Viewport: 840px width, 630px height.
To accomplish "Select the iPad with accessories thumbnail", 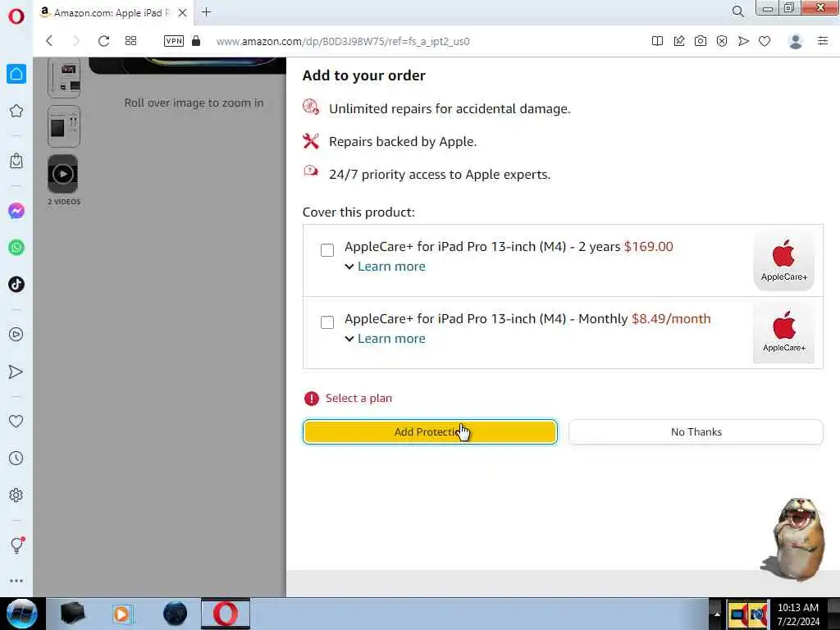I will 64,126.
